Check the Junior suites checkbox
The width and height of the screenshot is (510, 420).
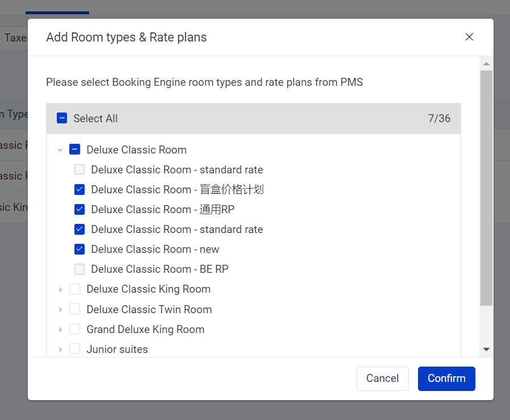point(74,349)
